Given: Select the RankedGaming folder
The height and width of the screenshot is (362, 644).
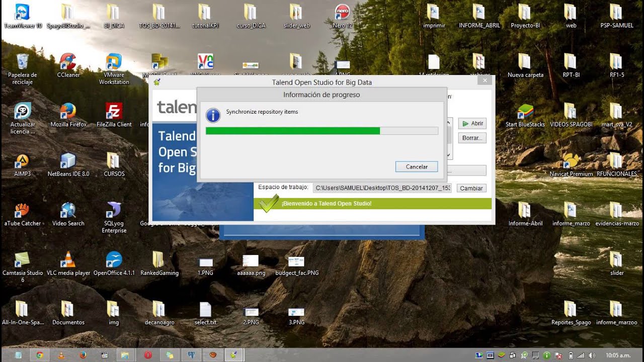Looking at the screenshot, I should [x=159, y=264].
